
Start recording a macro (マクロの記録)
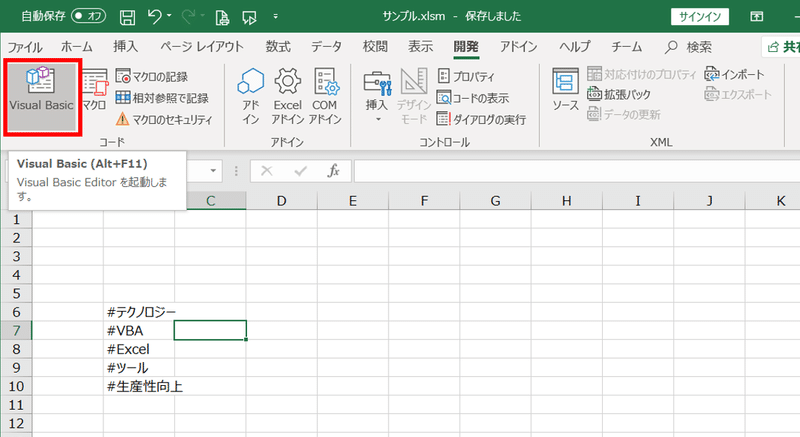[152, 76]
